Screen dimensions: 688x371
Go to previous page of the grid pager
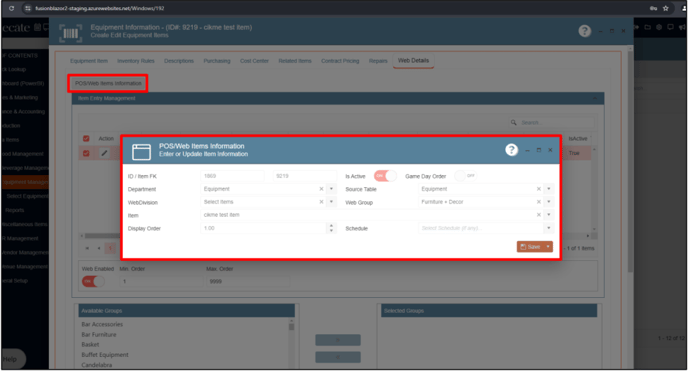[99, 248]
